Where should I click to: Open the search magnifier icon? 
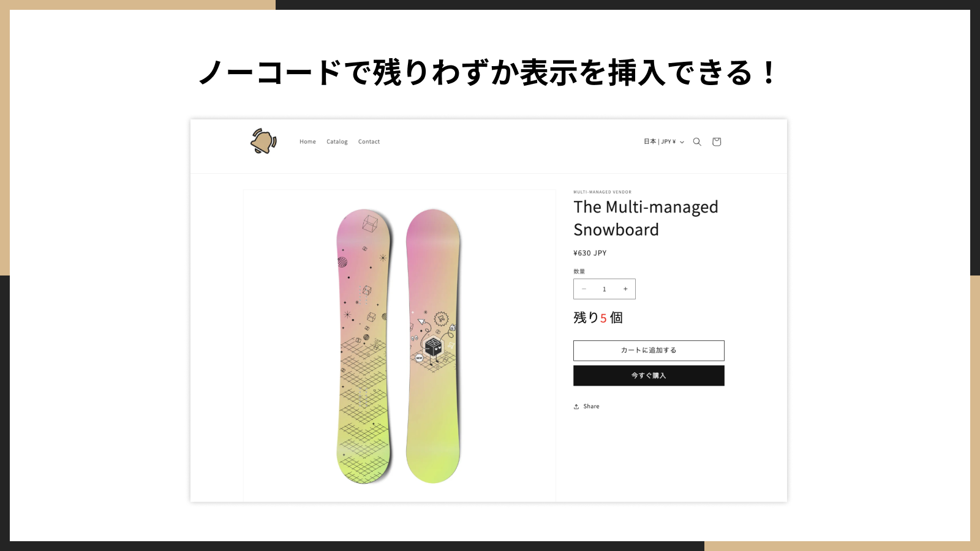pos(697,141)
